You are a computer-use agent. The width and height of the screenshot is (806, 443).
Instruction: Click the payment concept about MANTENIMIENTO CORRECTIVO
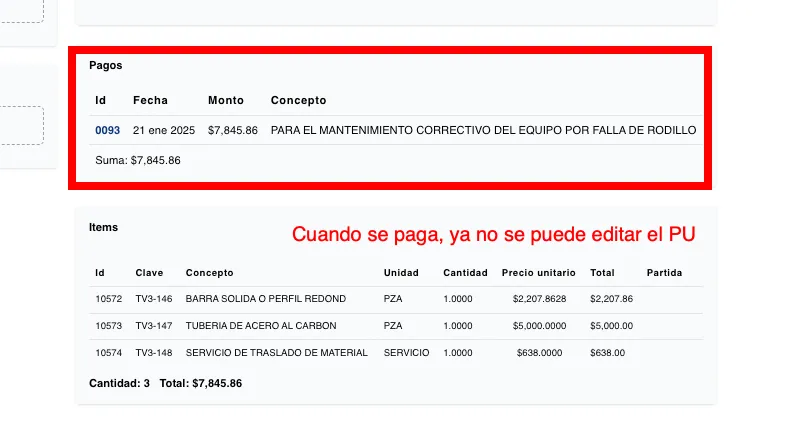point(483,131)
